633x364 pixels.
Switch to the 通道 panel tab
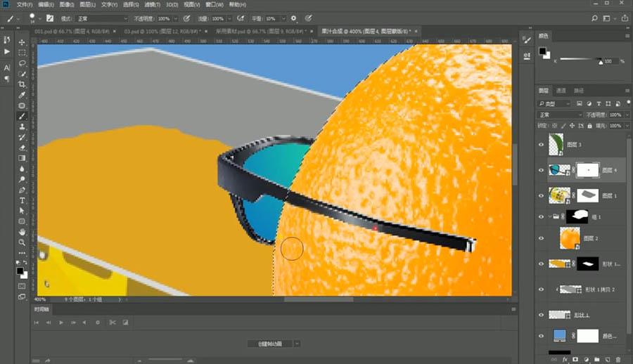pos(561,91)
